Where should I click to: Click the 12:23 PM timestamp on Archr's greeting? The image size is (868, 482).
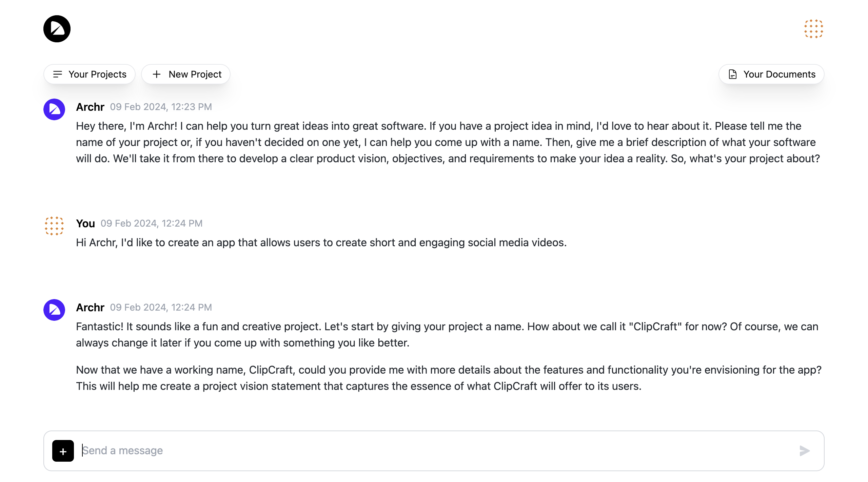(161, 107)
